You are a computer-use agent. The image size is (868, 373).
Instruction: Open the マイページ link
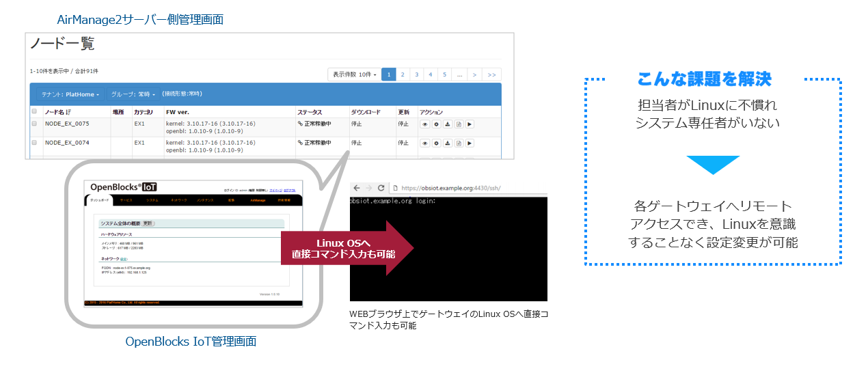coord(275,191)
